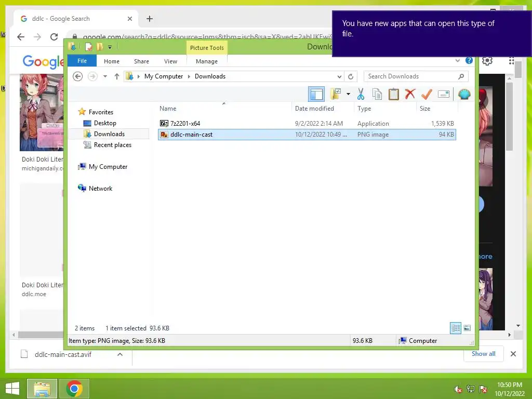Screen dimensions: 532x399
Task: Select the Picture Tools contextual tab header
Action: [207, 48]
